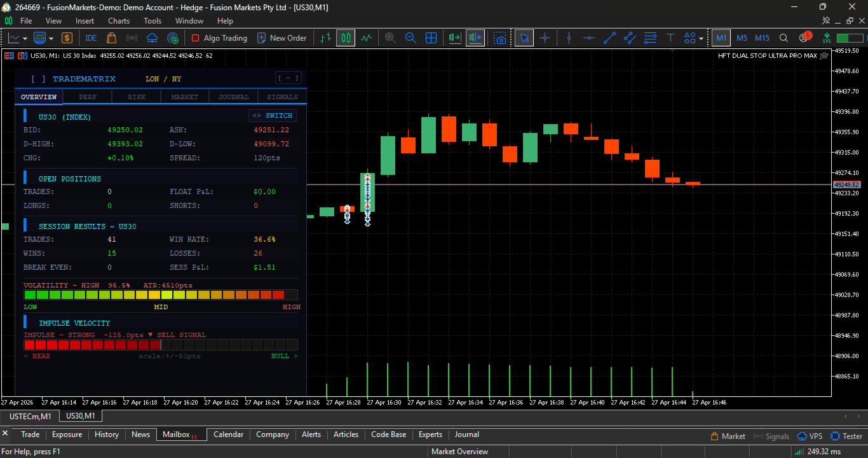
Task: Click the volatility meter bar
Action: [161, 295]
